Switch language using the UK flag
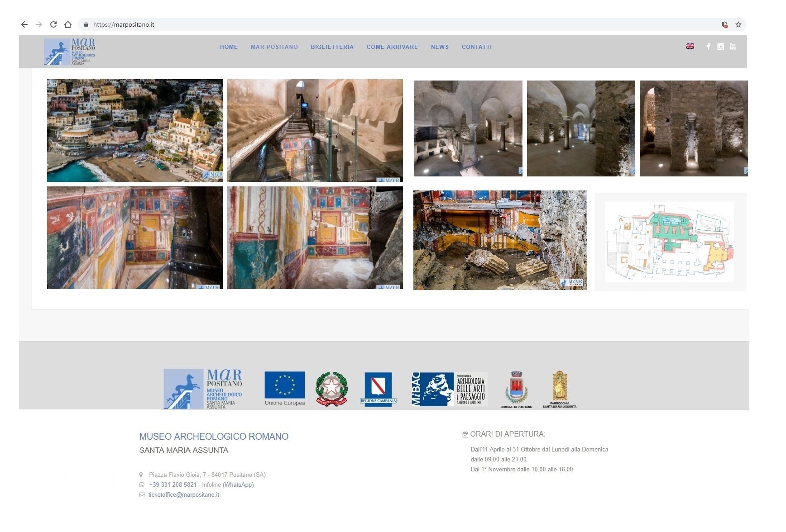Viewport: 786px width, 532px height. 690,46
